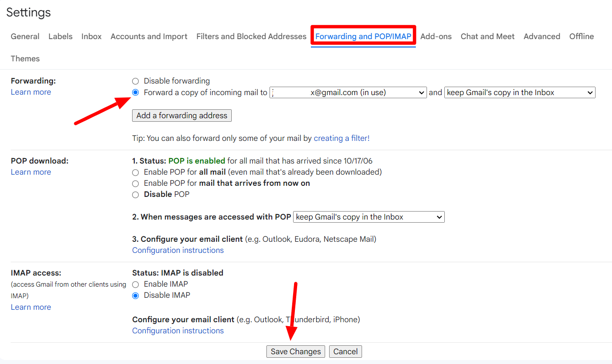The image size is (612, 364).
Task: Choose the Disable POP radio button
Action: [136, 195]
